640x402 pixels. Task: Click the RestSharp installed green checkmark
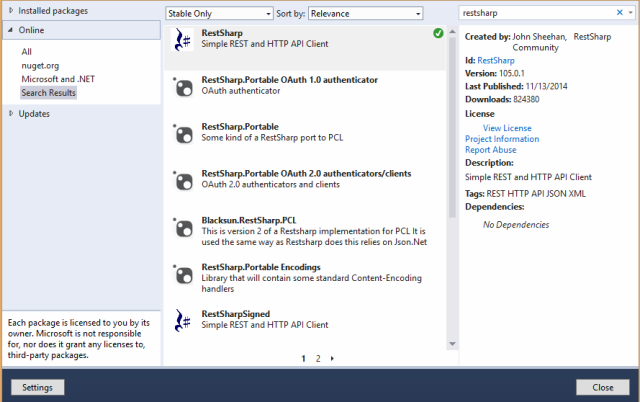click(438, 33)
